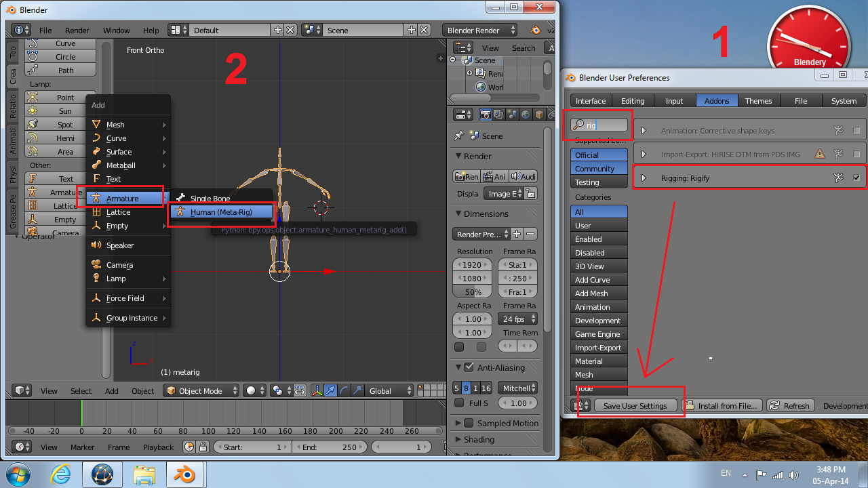Select Scene properties tab icon
The image size is (868, 488).
tap(512, 115)
